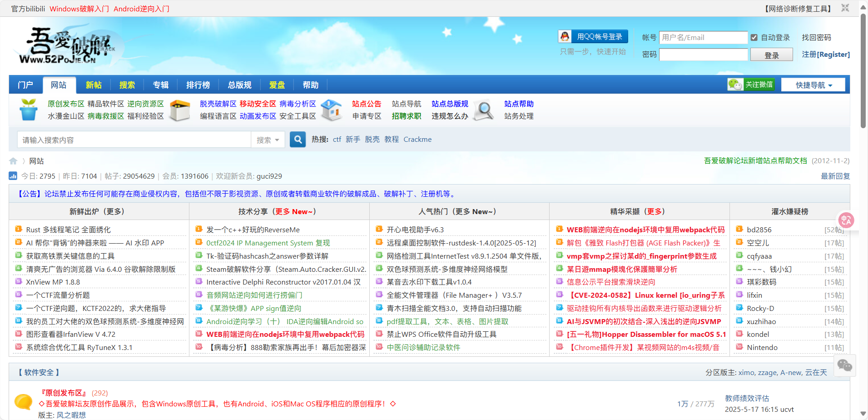Open 官方bilibili link

28,9
